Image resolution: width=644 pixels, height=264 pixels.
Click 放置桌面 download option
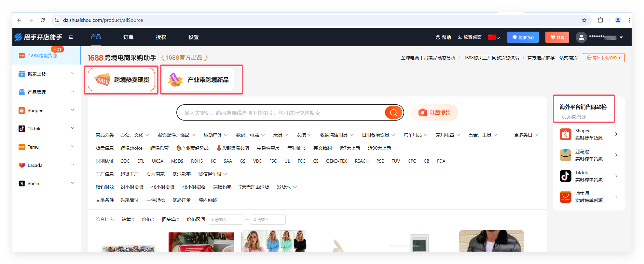pyautogui.click(x=470, y=37)
